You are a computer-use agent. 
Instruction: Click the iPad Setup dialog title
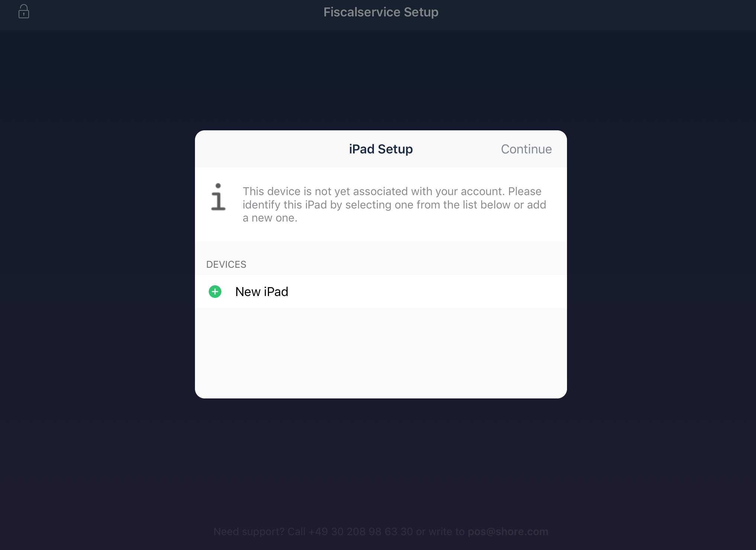tap(381, 149)
